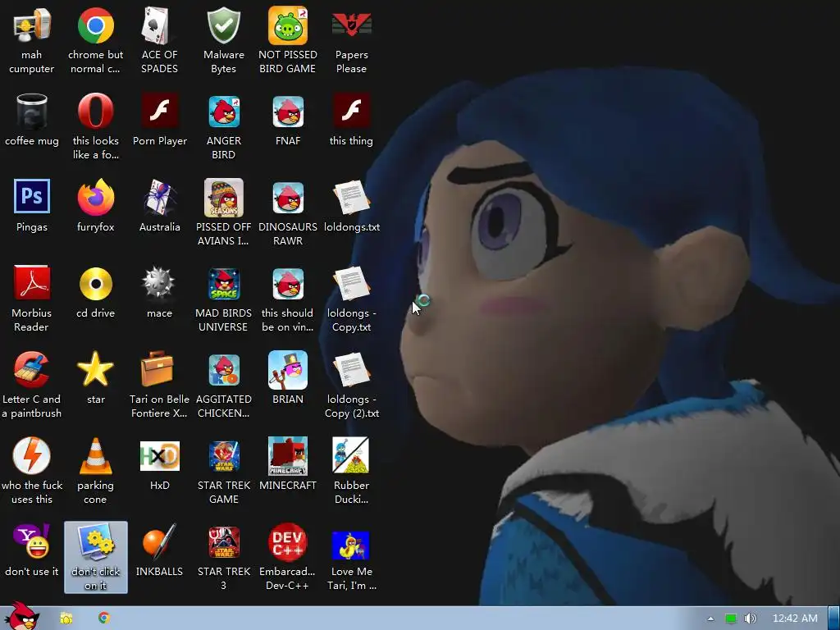Image resolution: width=840 pixels, height=630 pixels.
Task: Open the Photoshop icon labeled Pingas
Action: click(32, 197)
